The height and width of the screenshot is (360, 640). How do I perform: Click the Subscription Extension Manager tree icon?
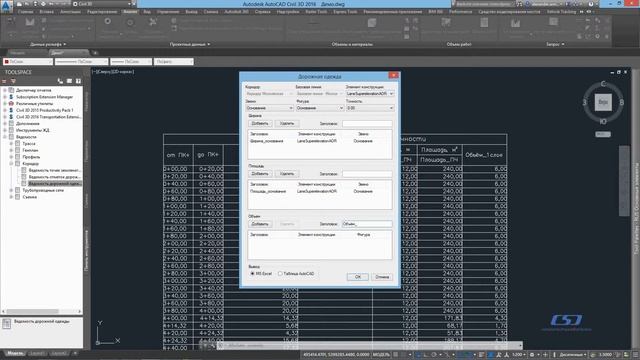point(11,97)
